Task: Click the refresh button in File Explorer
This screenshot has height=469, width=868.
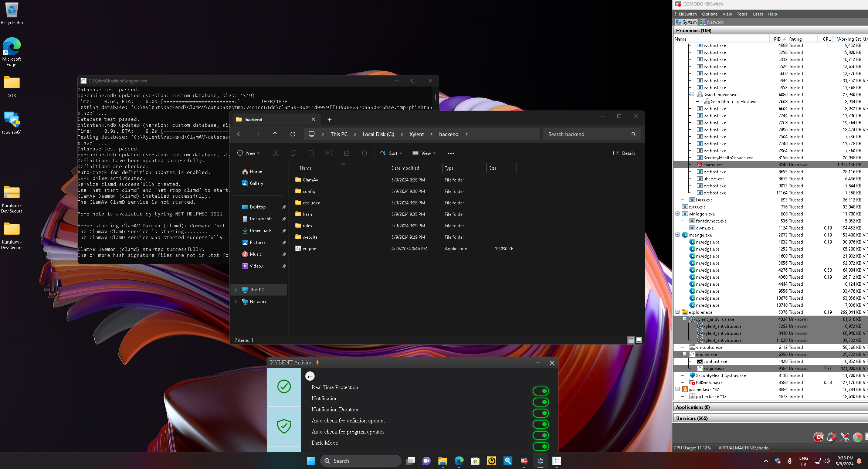Action: pos(292,134)
